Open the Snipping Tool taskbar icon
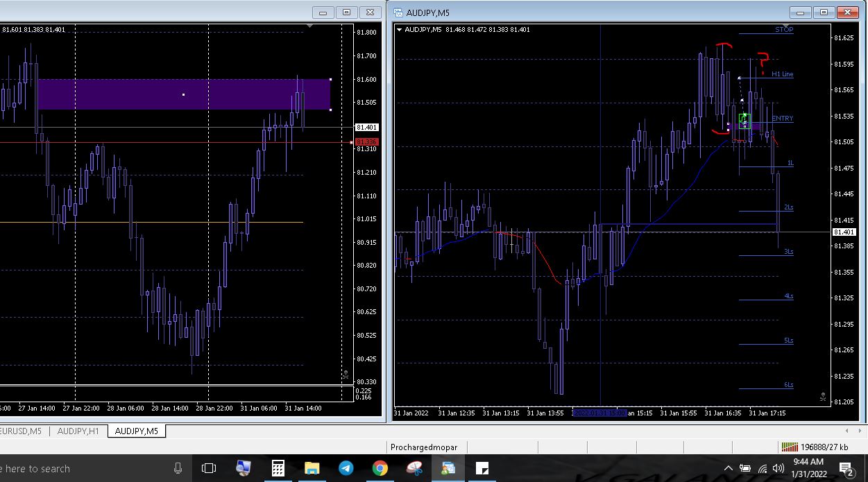Image resolution: width=868 pixels, height=482 pixels. (x=414, y=469)
